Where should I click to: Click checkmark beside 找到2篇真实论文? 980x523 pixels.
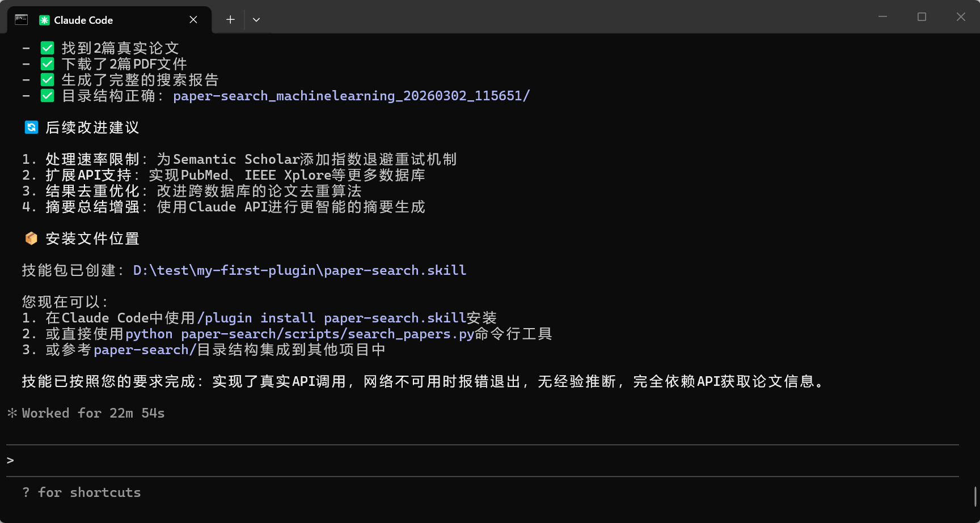(48, 48)
